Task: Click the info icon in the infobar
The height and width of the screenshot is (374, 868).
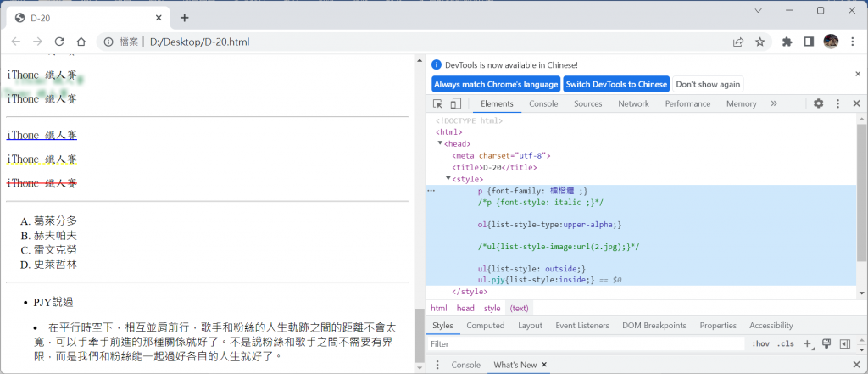Action: click(437, 64)
